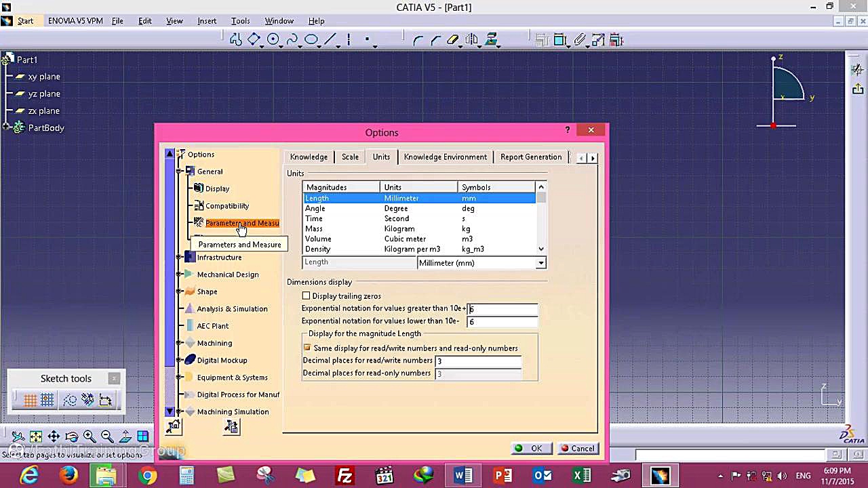This screenshot has height=488, width=868.
Task: Select the Corner tool
Action: [x=418, y=40]
